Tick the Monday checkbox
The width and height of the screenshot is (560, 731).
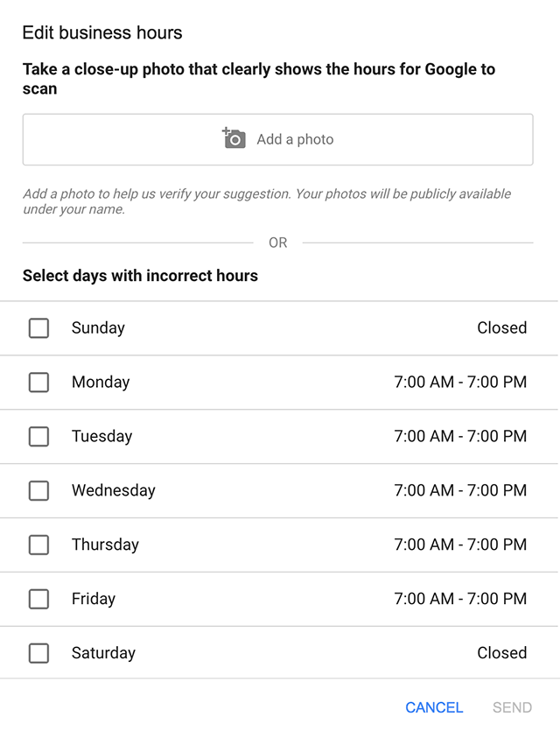point(38,383)
